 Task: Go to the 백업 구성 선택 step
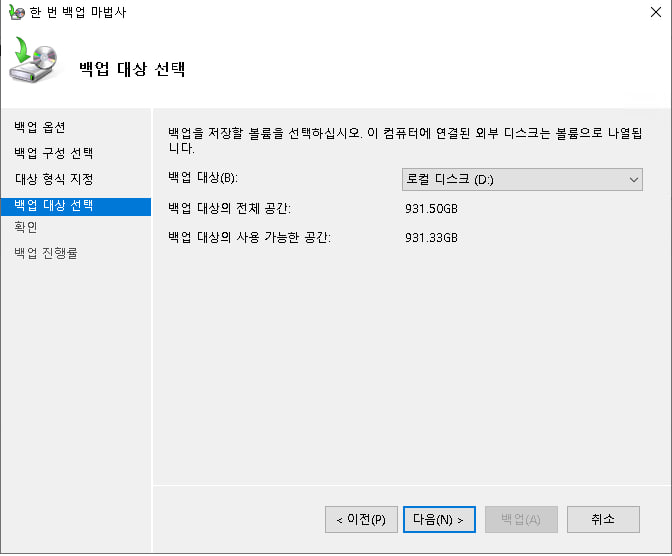tap(53, 154)
